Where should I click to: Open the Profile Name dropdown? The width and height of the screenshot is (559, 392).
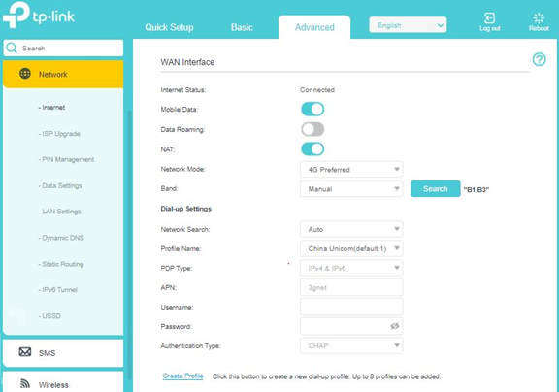click(x=351, y=248)
